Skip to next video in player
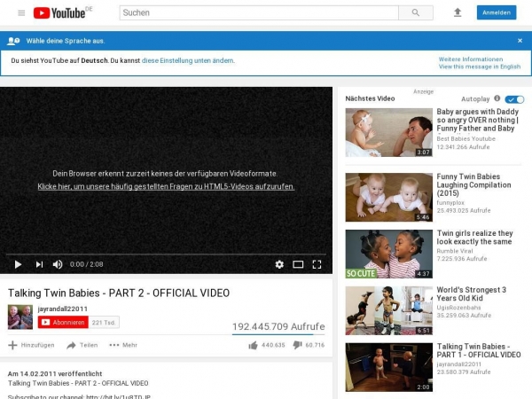This screenshot has height=399, width=532. [39, 264]
